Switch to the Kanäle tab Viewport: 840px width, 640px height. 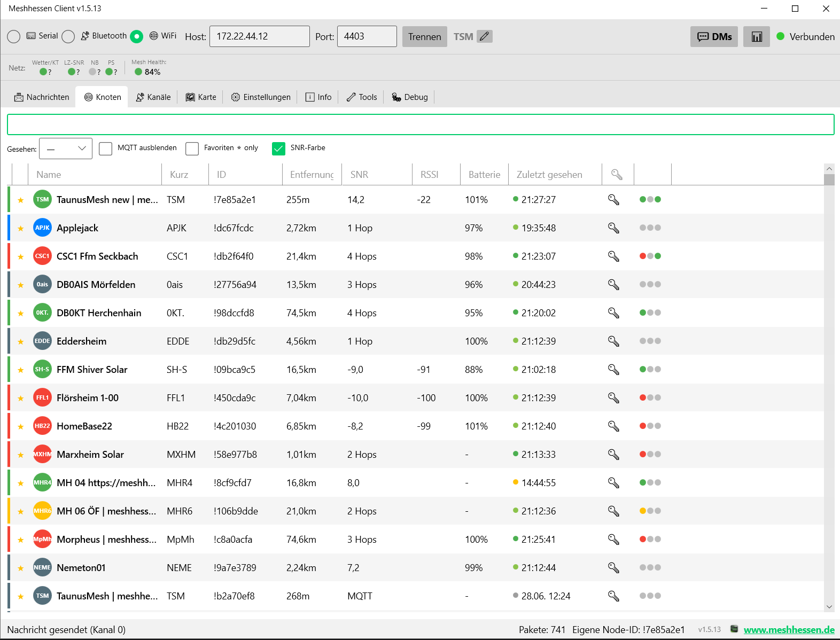pyautogui.click(x=153, y=97)
